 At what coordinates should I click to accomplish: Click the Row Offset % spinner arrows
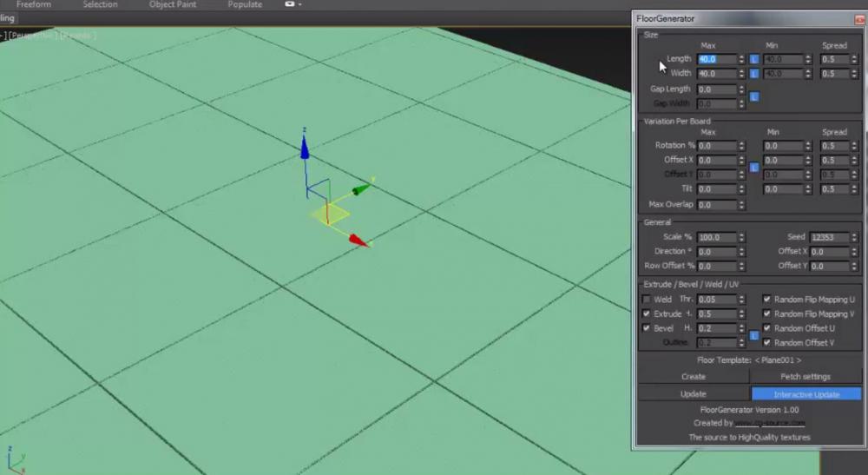click(742, 267)
